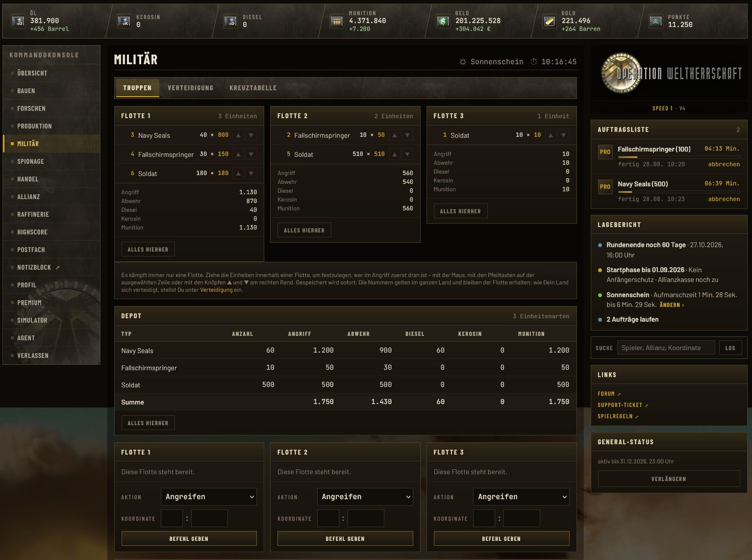The image size is (752, 560).
Task: Click the PRO badge for Fallschirmspringer order
Action: (x=605, y=152)
